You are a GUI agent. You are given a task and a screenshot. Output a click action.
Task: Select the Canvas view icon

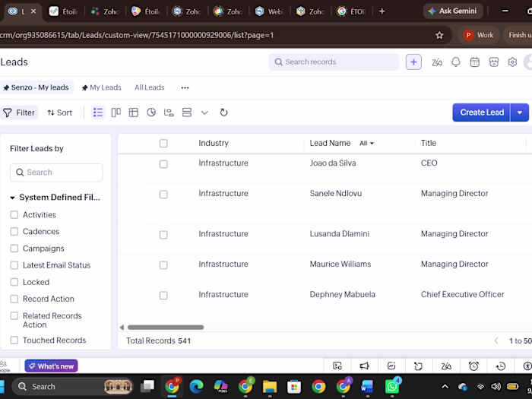click(x=134, y=112)
